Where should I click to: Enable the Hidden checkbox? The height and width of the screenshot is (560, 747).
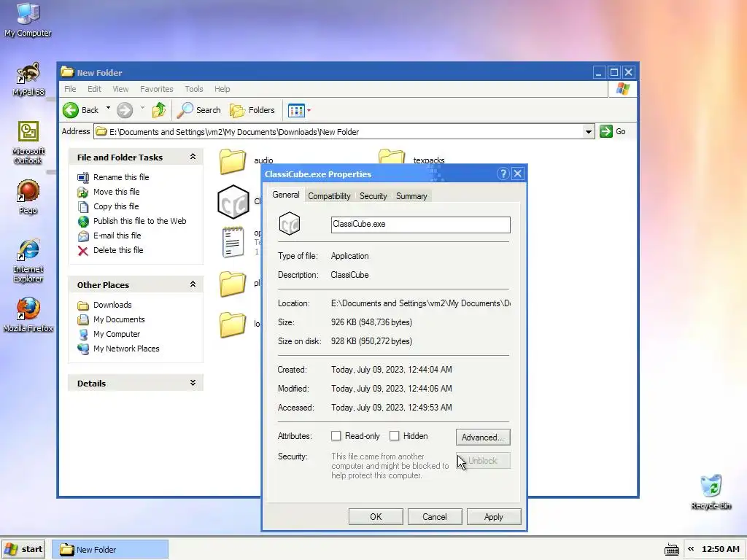coord(394,436)
